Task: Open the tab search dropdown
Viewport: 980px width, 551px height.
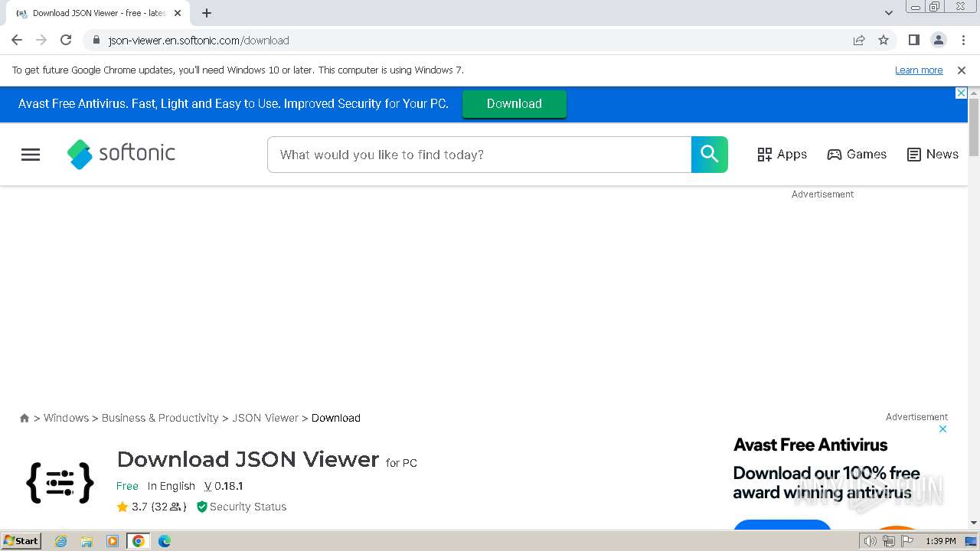Action: [x=888, y=13]
